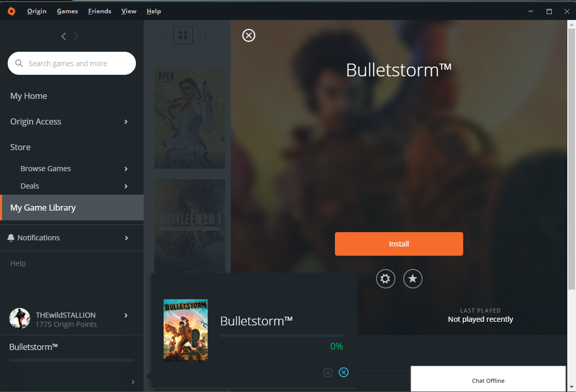Maximize the Origin window

coord(549,11)
